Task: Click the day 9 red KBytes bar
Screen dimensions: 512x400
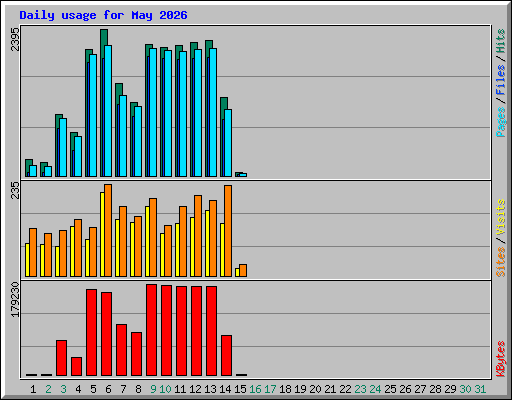Action: point(151,330)
